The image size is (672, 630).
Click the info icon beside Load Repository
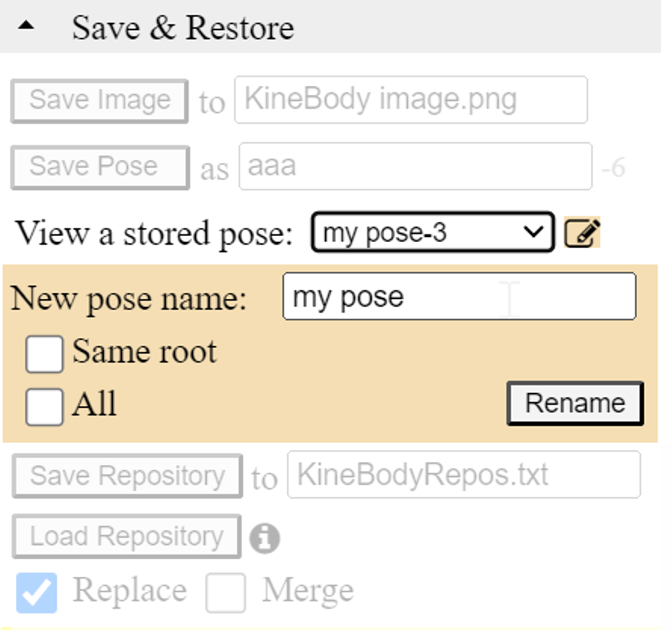[x=265, y=538]
